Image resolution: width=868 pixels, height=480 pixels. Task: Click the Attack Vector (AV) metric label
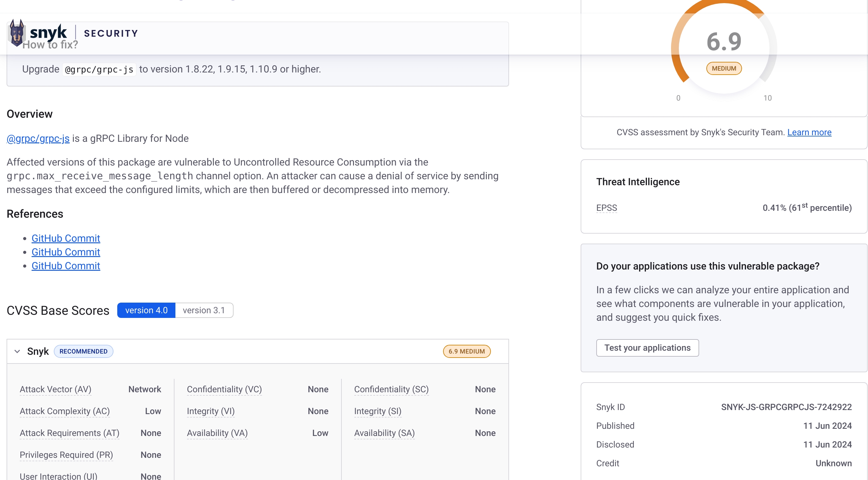click(x=56, y=389)
